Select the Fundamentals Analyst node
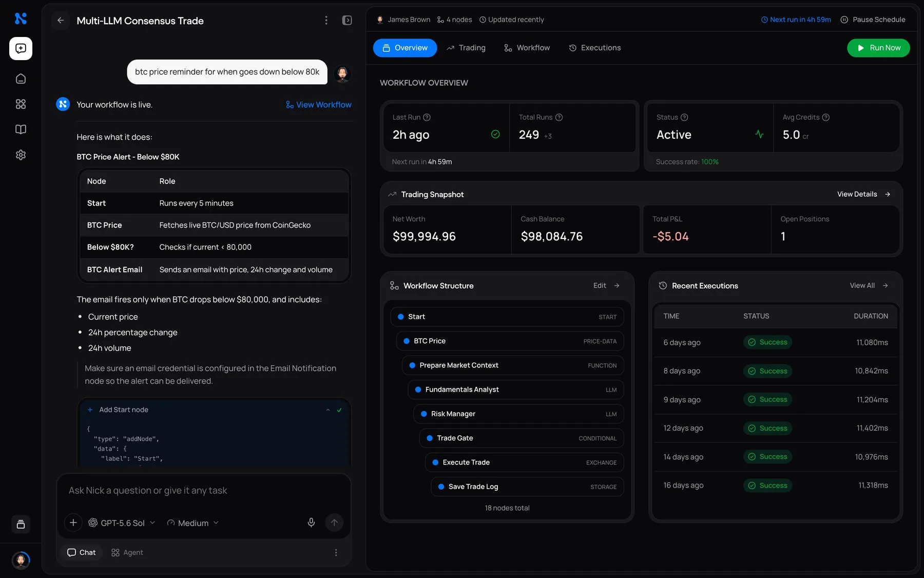 pyautogui.click(x=516, y=389)
